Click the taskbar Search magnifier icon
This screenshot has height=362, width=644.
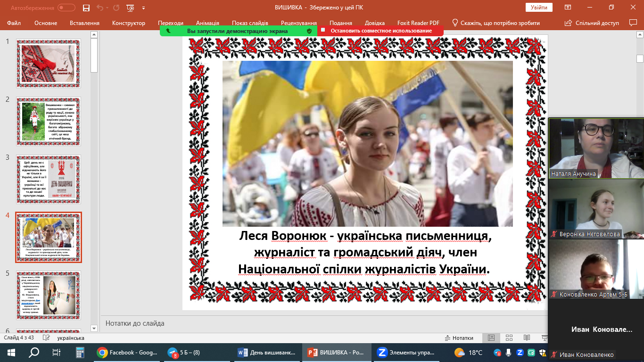click(x=34, y=353)
